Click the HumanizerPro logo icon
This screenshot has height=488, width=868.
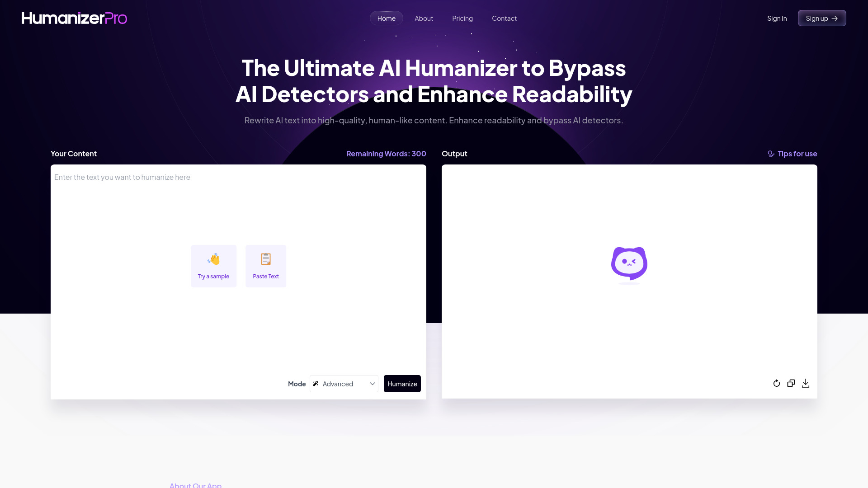click(x=74, y=18)
